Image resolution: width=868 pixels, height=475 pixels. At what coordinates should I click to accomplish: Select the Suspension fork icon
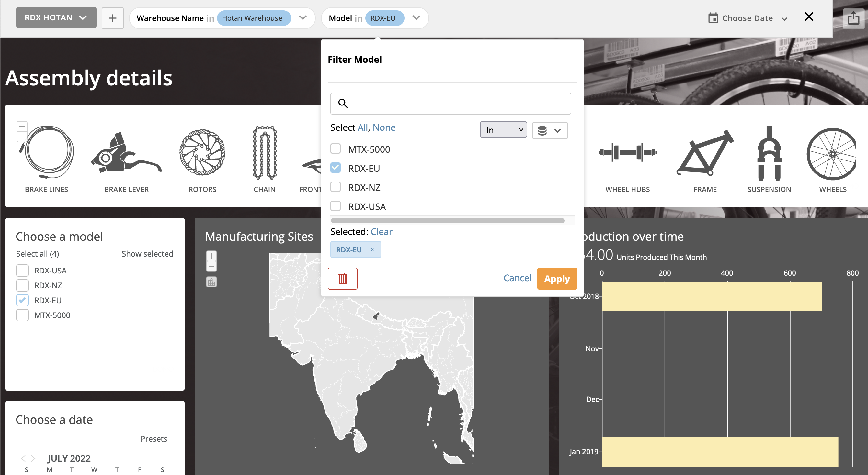tap(769, 153)
